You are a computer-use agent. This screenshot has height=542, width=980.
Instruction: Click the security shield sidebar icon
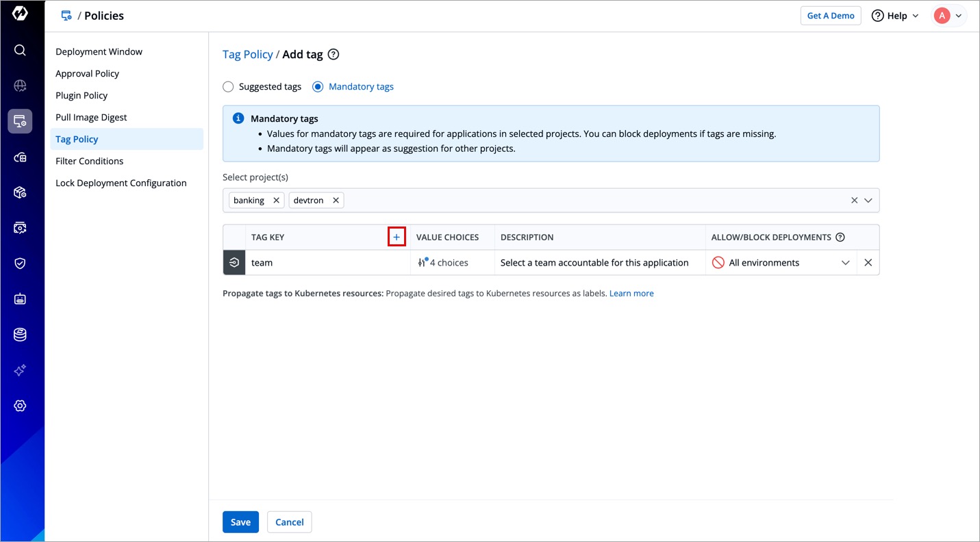(20, 263)
